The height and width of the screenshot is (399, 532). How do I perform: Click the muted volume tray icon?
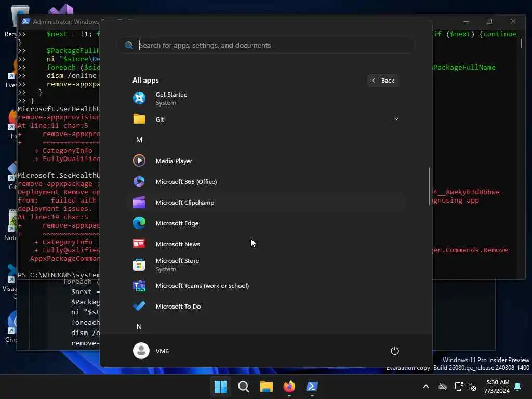(472, 387)
